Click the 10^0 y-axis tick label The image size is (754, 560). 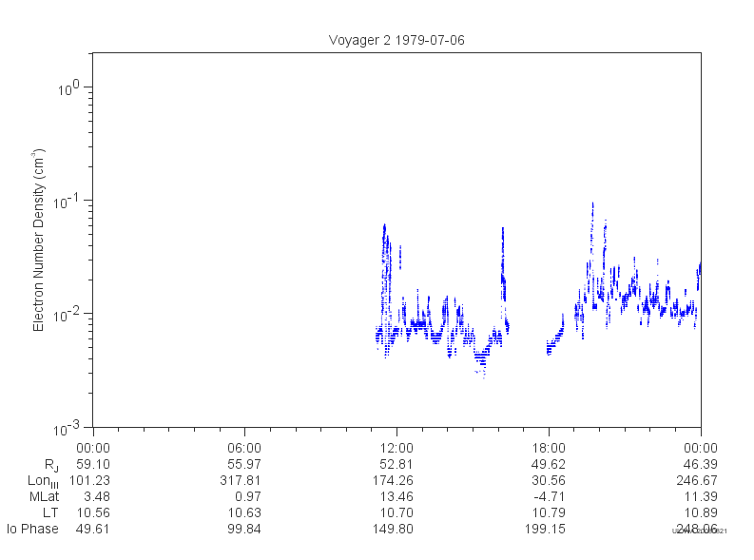[68, 88]
